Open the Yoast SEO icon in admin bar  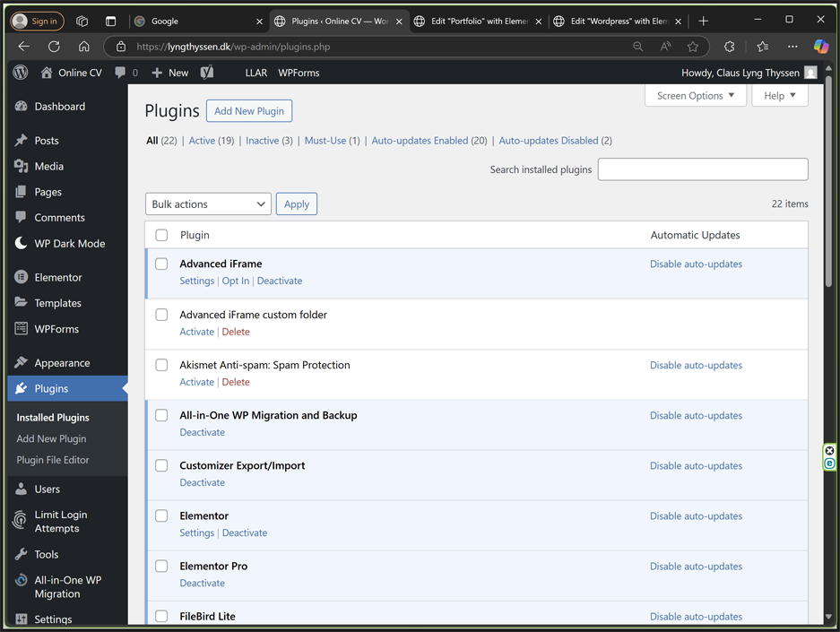(x=207, y=73)
